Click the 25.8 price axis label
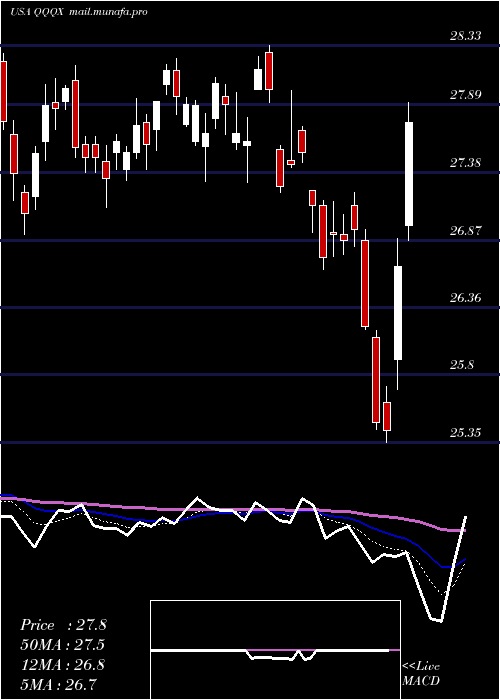 click(x=462, y=365)
